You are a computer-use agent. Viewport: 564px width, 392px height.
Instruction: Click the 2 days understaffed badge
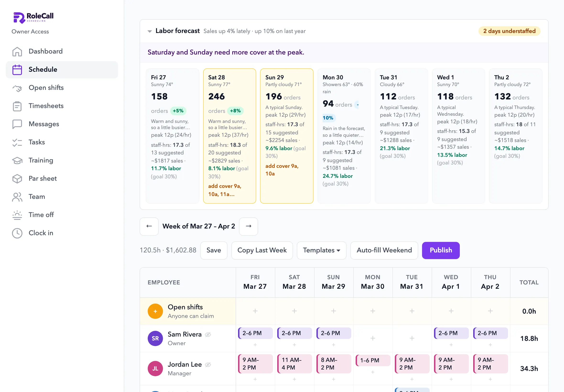click(509, 31)
